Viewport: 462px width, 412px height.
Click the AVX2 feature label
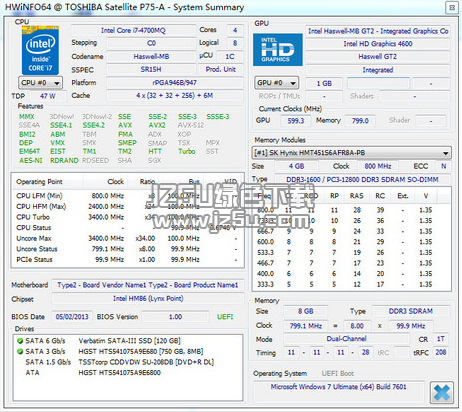pyautogui.click(x=157, y=125)
